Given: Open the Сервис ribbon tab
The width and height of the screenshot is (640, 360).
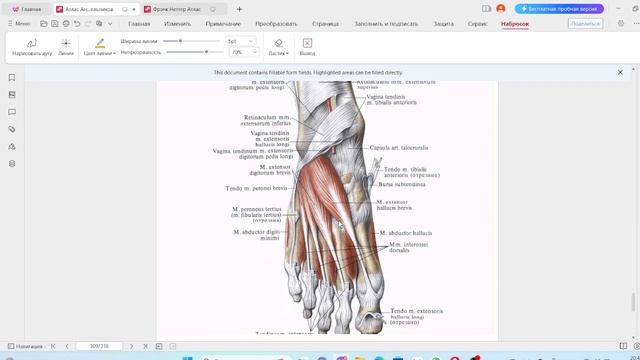Looking at the screenshot, I should click(x=478, y=24).
